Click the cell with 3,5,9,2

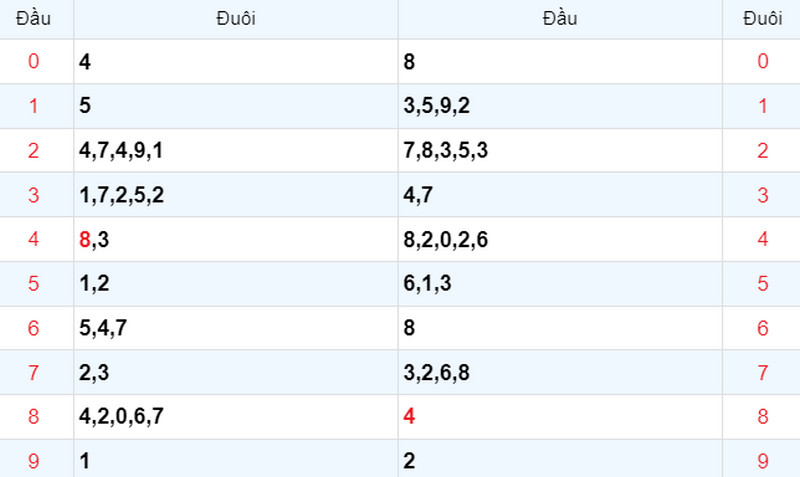click(560, 106)
